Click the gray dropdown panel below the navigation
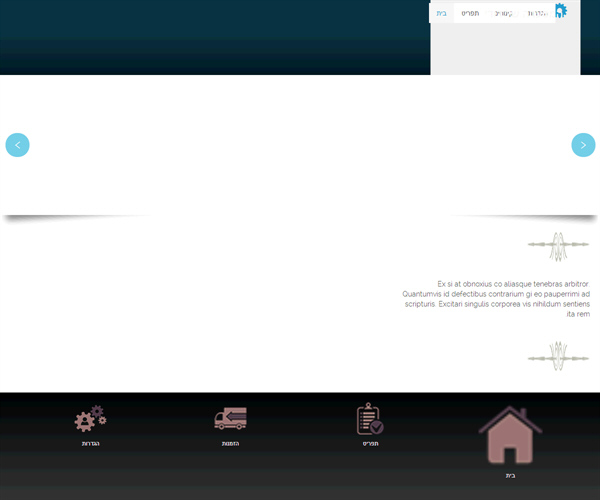The image size is (600, 500). coord(505,49)
